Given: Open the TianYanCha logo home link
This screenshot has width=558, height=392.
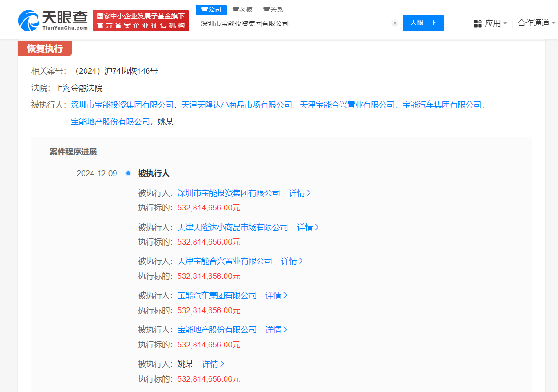Looking at the screenshot, I should tap(53, 21).
